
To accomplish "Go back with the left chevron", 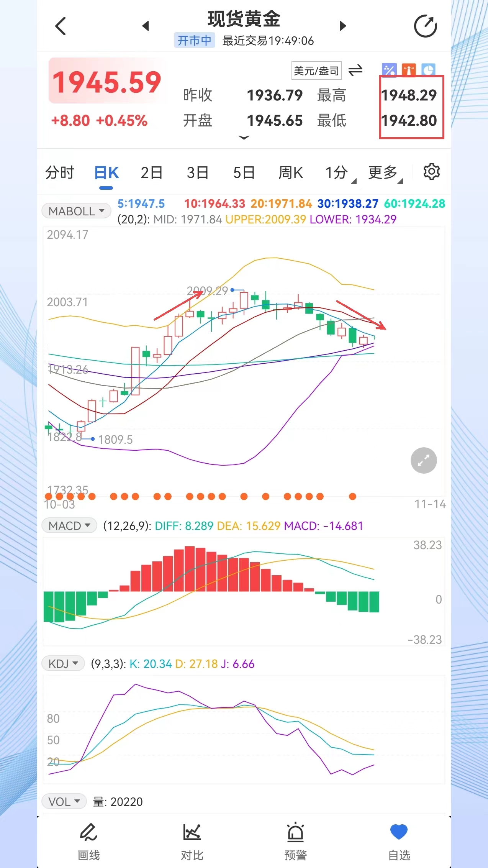I will tap(61, 26).
